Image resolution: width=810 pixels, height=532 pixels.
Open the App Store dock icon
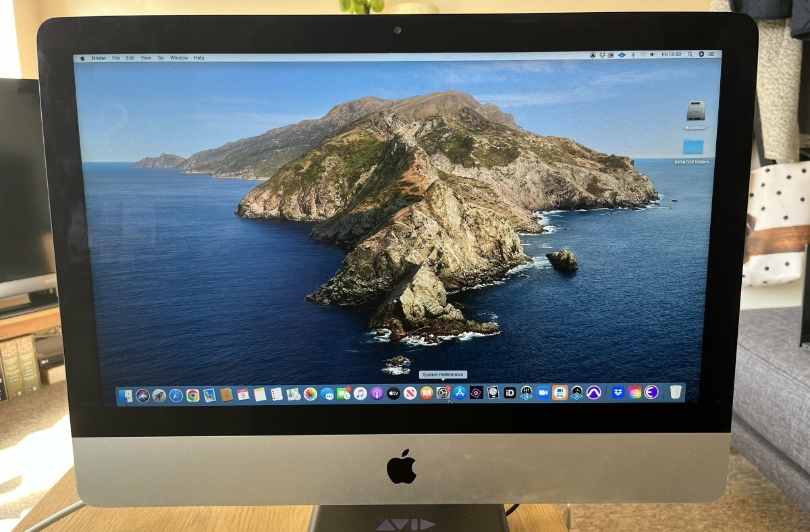pyautogui.click(x=460, y=393)
